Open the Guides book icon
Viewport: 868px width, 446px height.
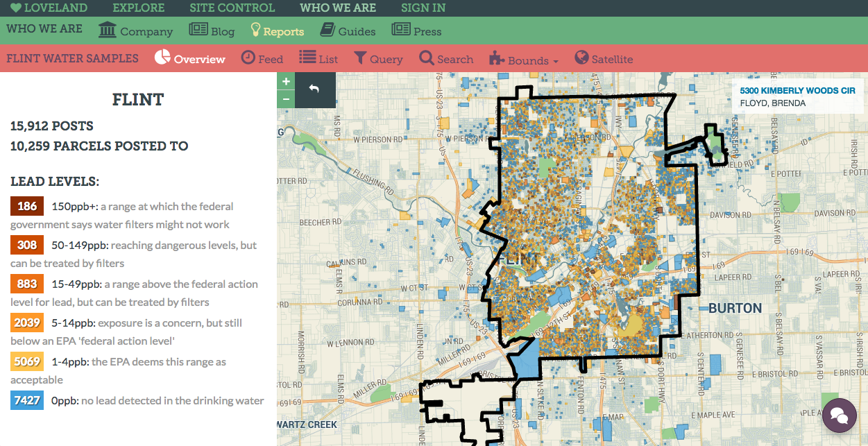click(x=327, y=31)
